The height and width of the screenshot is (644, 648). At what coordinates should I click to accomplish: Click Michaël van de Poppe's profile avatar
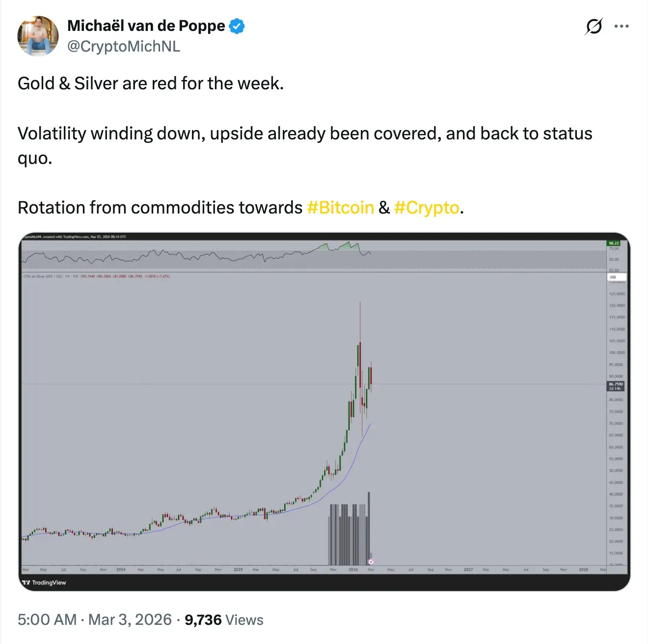pyautogui.click(x=38, y=36)
